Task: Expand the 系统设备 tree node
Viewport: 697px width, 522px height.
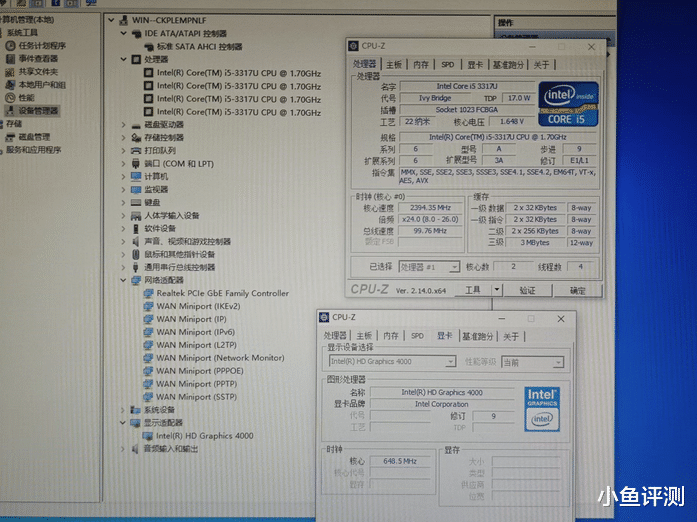Action: (x=123, y=410)
